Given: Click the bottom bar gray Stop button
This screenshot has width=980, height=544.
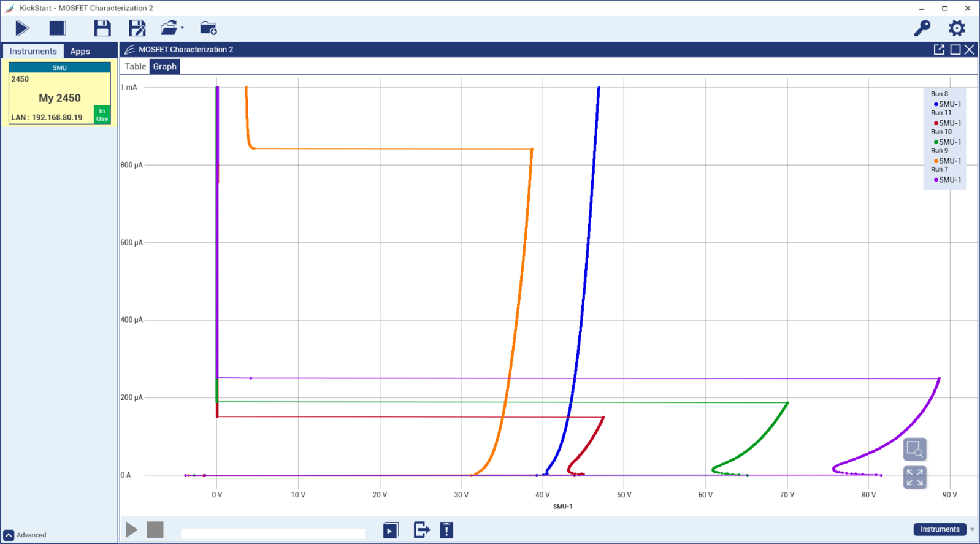Looking at the screenshot, I should 155,529.
